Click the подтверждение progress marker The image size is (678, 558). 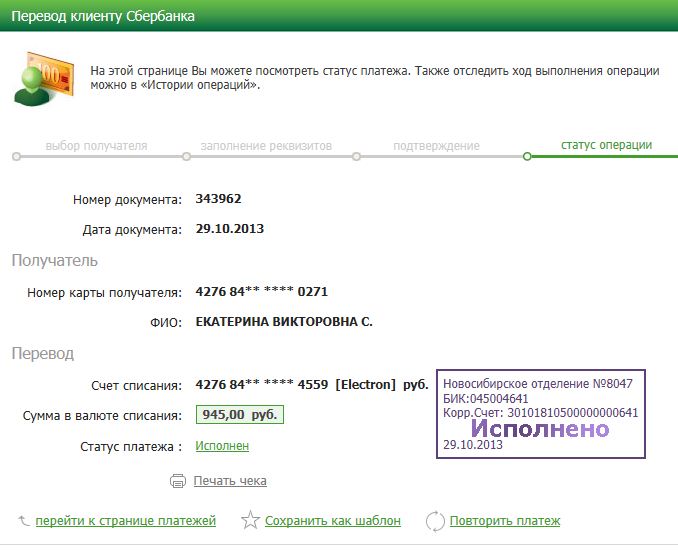coord(356,157)
